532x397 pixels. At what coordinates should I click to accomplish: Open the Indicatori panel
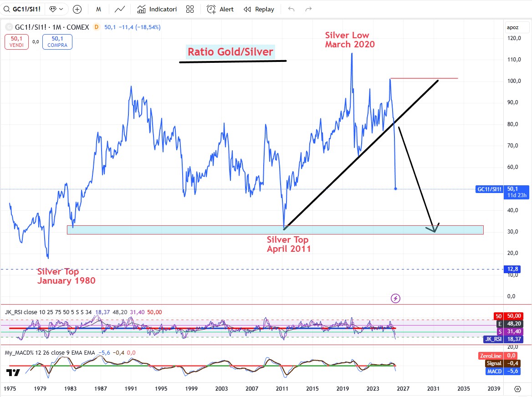pyautogui.click(x=157, y=9)
